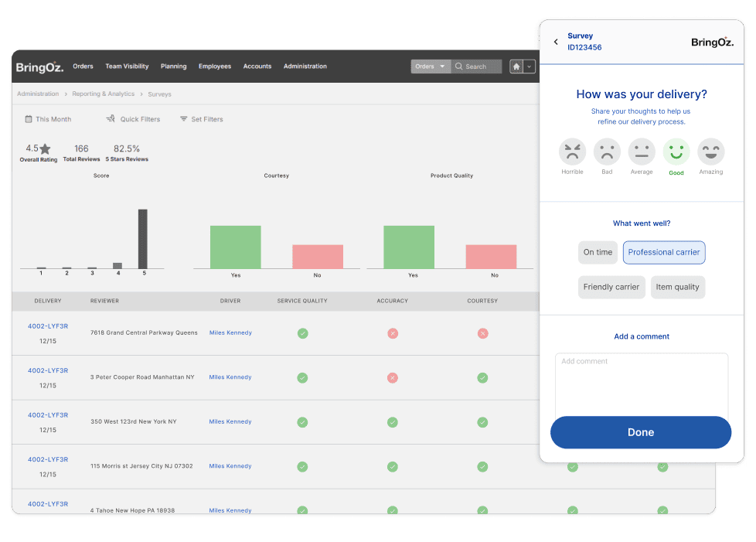Sort by the DELIVERY column header
756x542 pixels.
coord(48,301)
